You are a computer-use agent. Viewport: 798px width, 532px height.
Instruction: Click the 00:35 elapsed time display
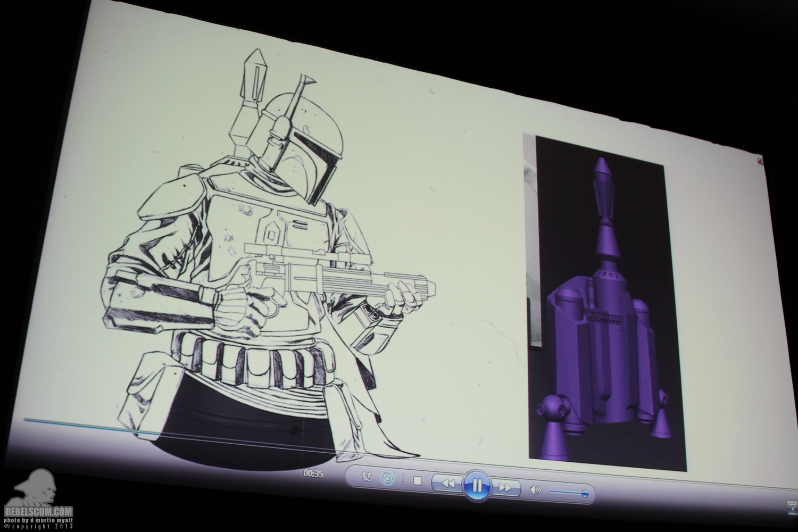point(313,472)
